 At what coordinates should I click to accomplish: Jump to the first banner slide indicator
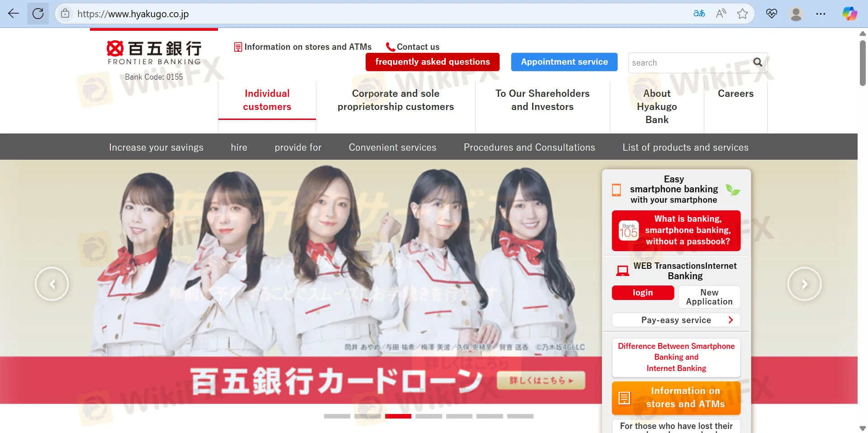(337, 416)
